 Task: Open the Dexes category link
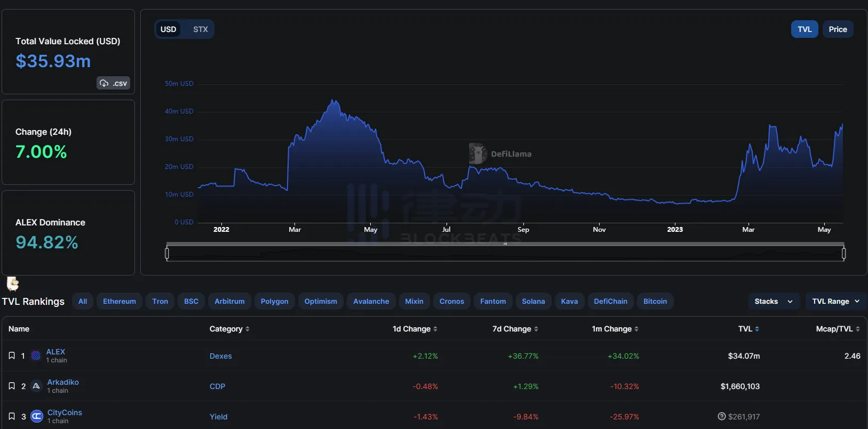click(x=221, y=356)
